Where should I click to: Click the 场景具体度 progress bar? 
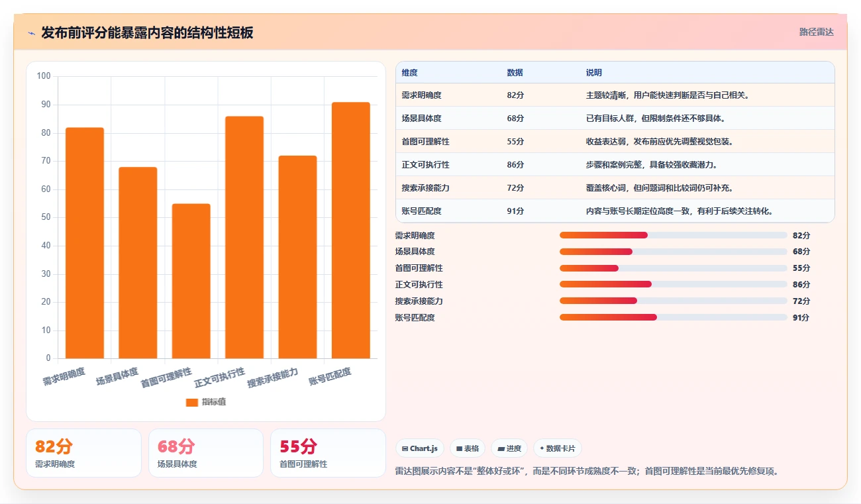pyautogui.click(x=673, y=252)
